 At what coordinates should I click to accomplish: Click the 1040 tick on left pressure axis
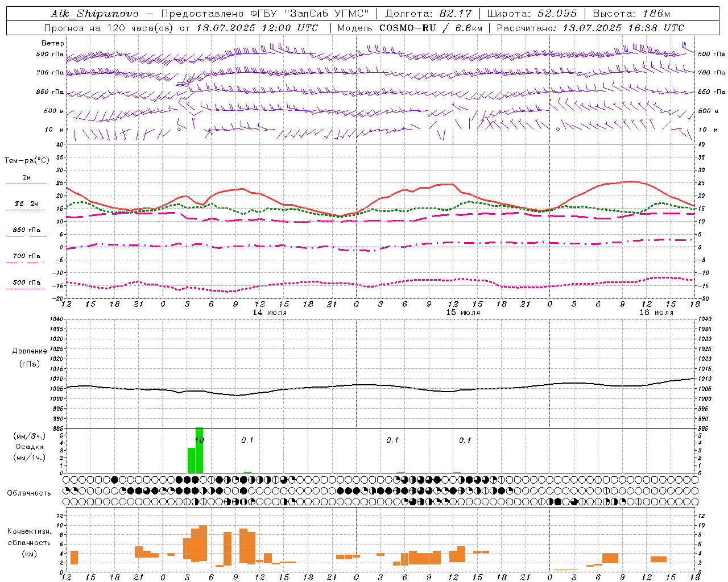57,319
